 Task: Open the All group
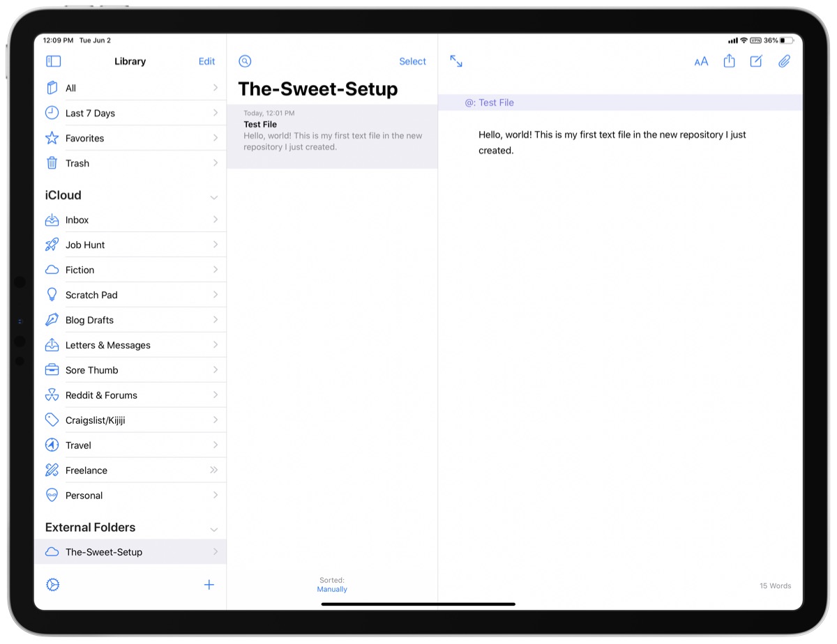[x=130, y=88]
